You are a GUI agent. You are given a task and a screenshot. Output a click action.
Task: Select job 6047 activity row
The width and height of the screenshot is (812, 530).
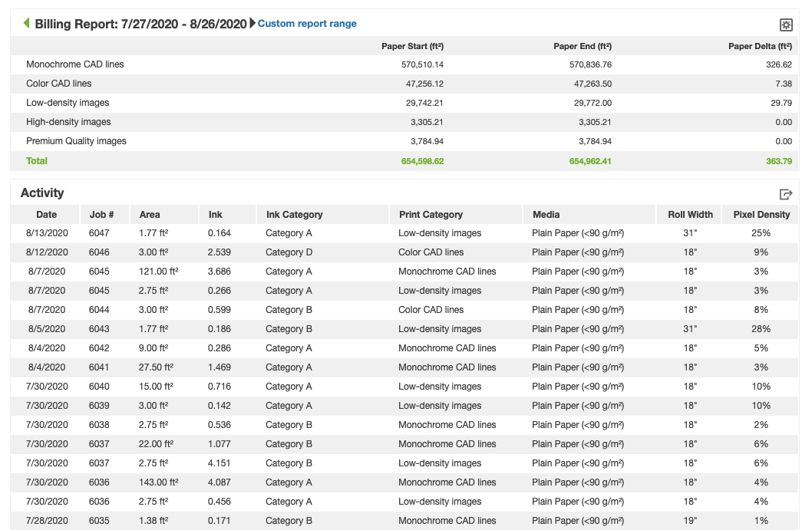click(x=99, y=233)
